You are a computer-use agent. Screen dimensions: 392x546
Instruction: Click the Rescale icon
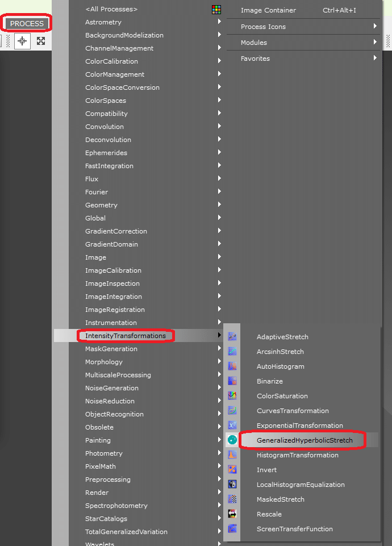(x=232, y=514)
